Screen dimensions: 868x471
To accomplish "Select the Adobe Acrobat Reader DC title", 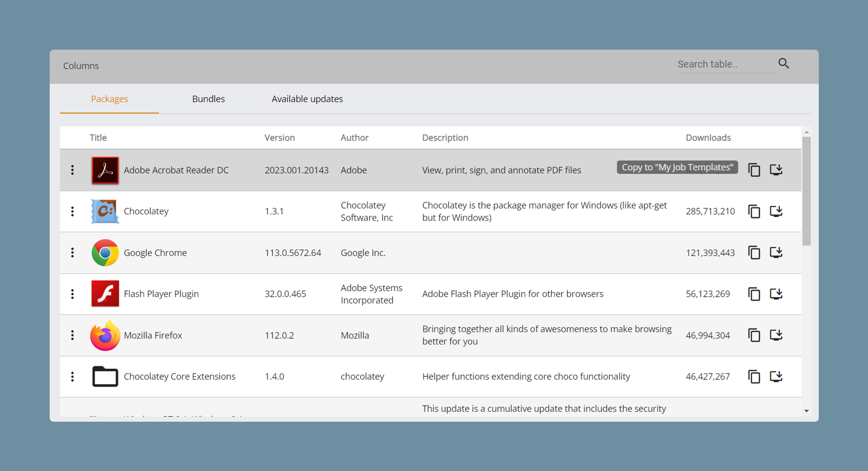I will [x=176, y=170].
